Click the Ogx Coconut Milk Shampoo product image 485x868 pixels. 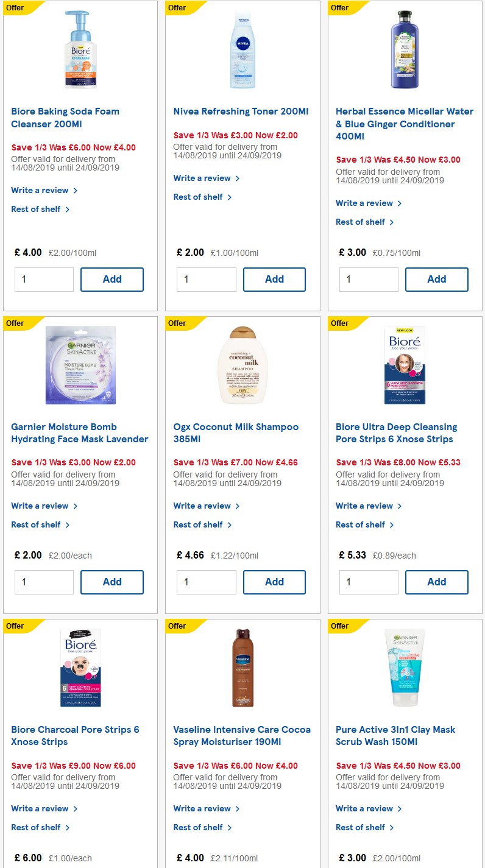(242, 364)
